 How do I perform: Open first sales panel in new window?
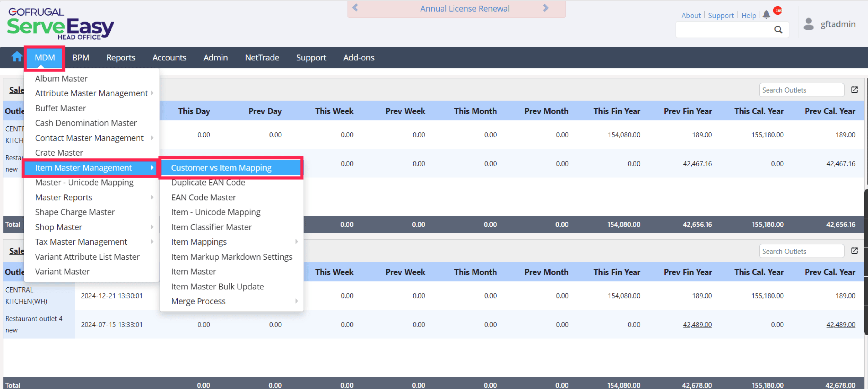coord(854,90)
